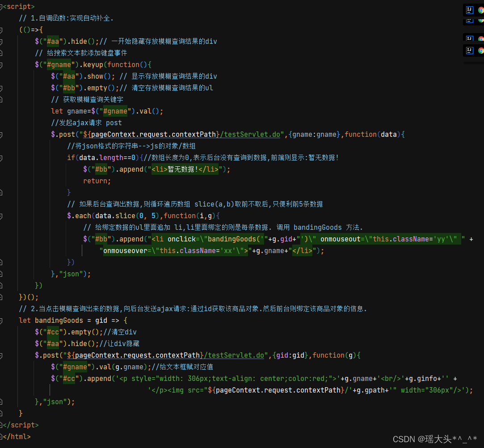Click the second-row browser preview icon

click(x=469, y=21)
